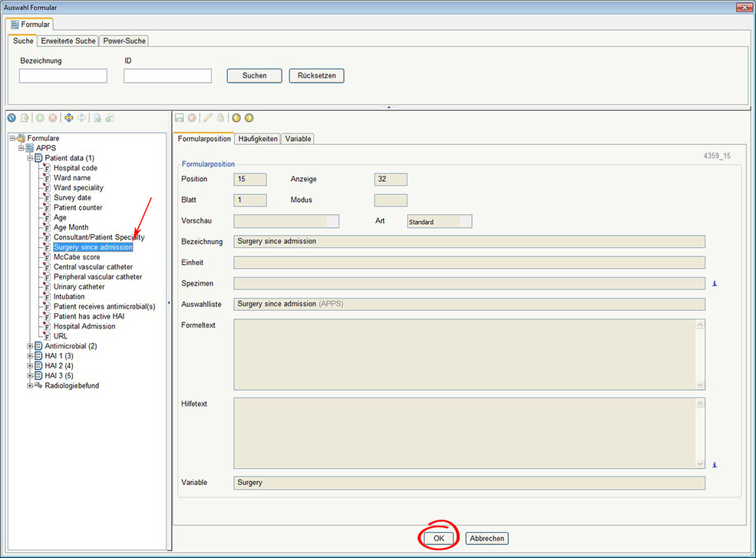Click the blue refresh icon in tree toolbar
This screenshot has height=558, width=756.
[12, 118]
